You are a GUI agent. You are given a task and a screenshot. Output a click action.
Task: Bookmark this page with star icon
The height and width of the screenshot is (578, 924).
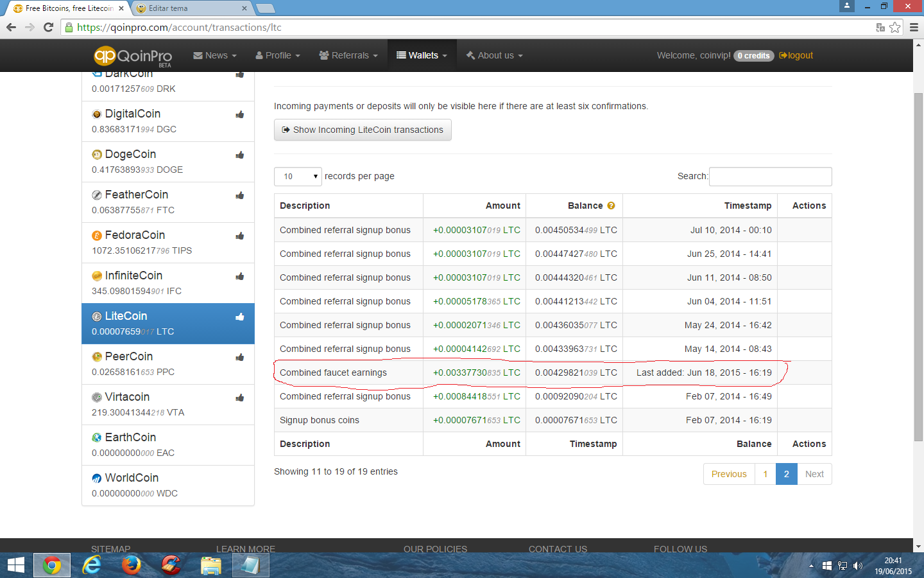point(895,27)
